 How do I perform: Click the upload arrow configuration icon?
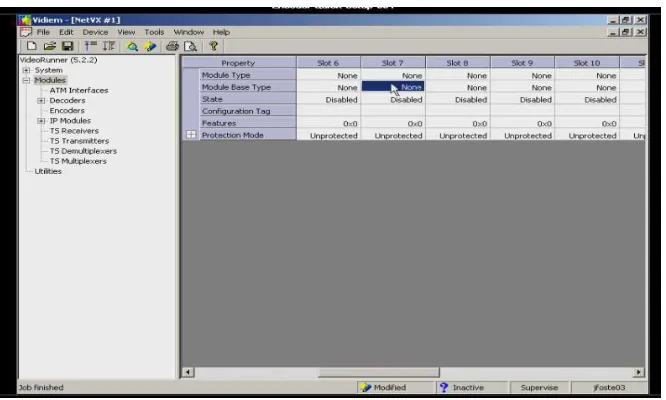pyautogui.click(x=90, y=46)
